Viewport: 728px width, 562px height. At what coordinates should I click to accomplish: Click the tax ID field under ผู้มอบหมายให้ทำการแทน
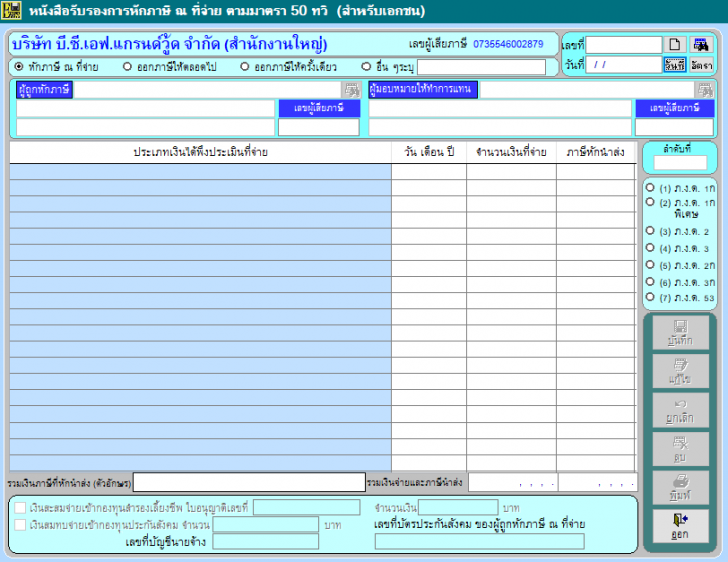[674, 127]
